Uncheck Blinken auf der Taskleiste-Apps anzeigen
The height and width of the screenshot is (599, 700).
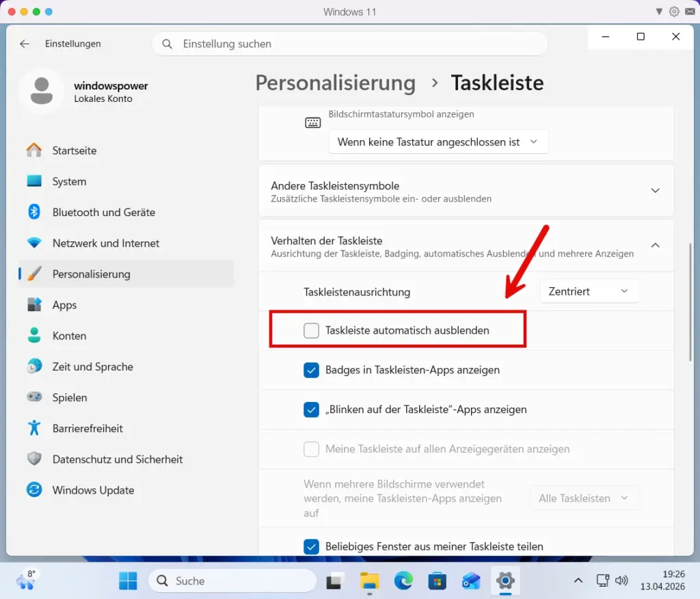[311, 410]
